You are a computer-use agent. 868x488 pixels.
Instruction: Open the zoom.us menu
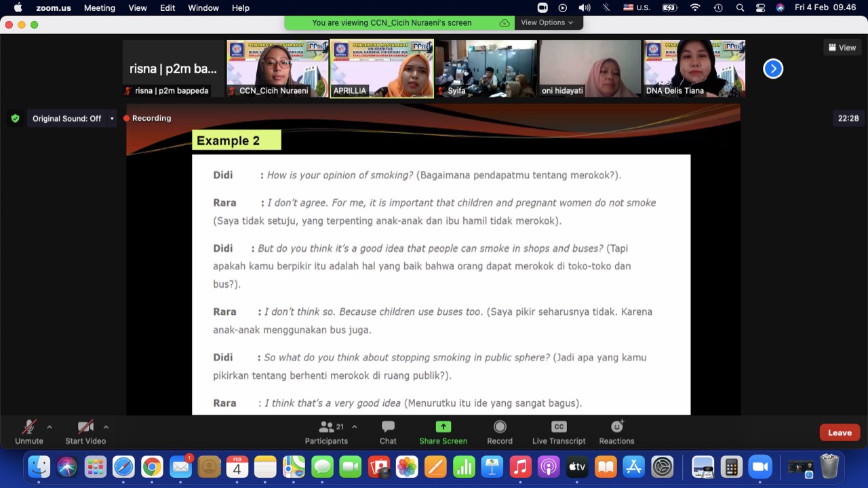(53, 7)
